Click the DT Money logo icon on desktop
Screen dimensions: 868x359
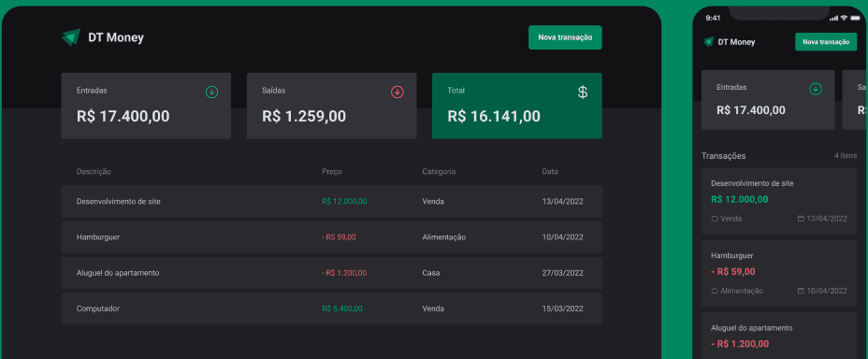tap(71, 37)
